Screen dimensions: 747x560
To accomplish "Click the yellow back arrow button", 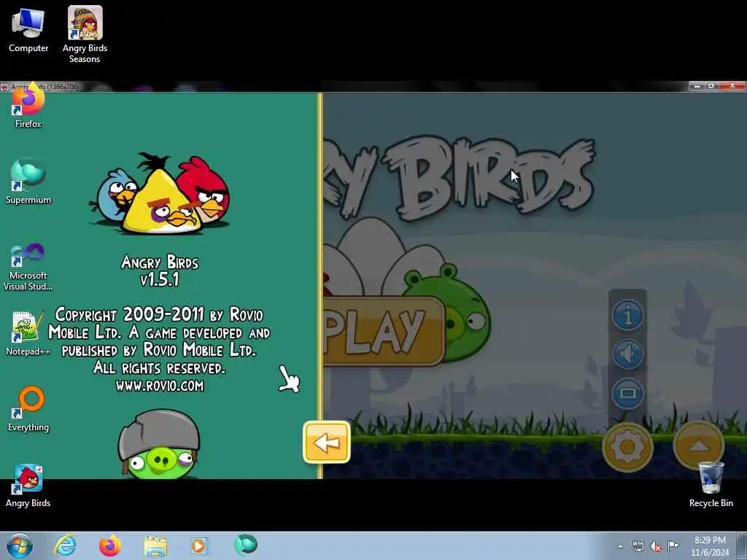I will (327, 443).
